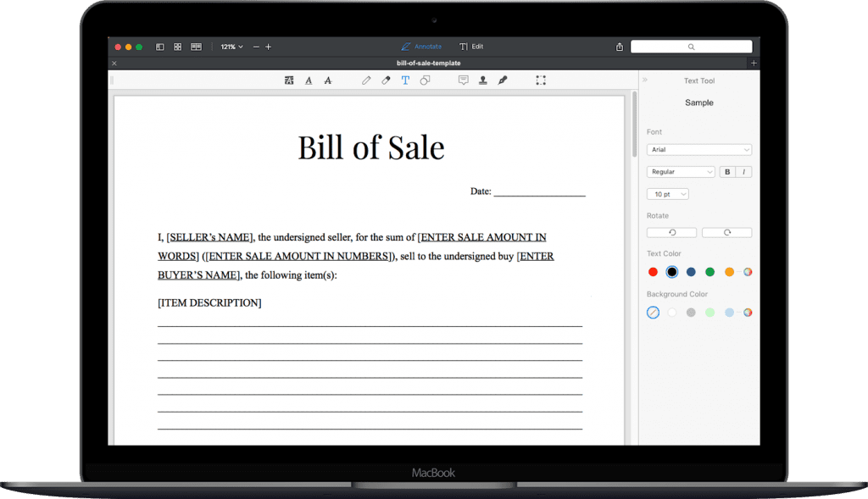Select the Stamp tool
868x499 pixels.
point(482,80)
